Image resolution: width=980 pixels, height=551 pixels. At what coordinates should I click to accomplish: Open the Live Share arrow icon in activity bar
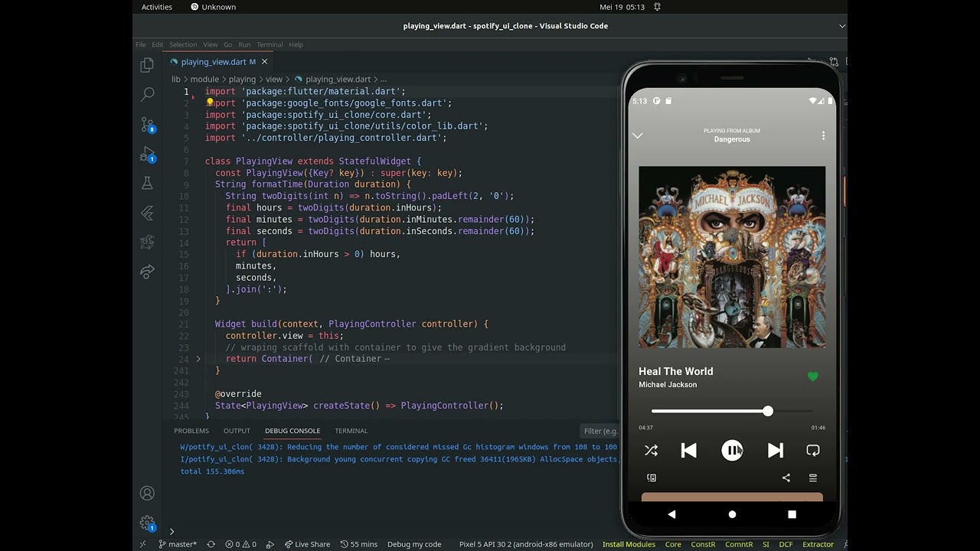[x=147, y=271]
